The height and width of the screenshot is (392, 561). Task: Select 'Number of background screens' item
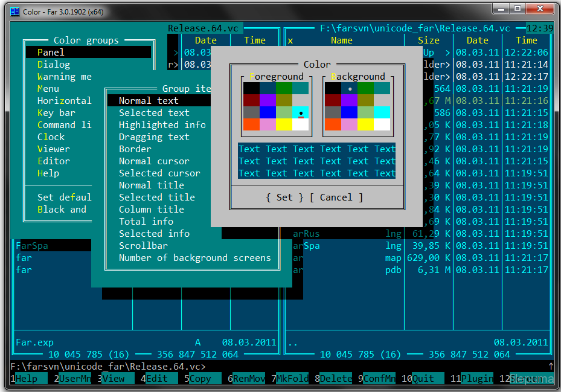click(194, 258)
